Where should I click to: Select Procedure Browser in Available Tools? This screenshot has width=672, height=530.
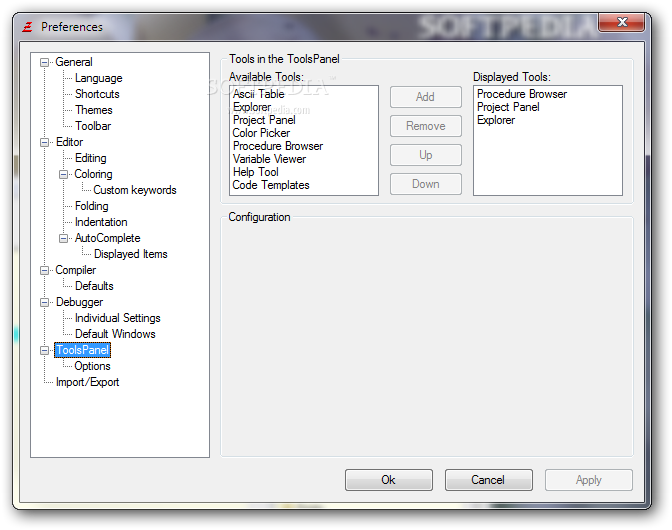click(278, 146)
